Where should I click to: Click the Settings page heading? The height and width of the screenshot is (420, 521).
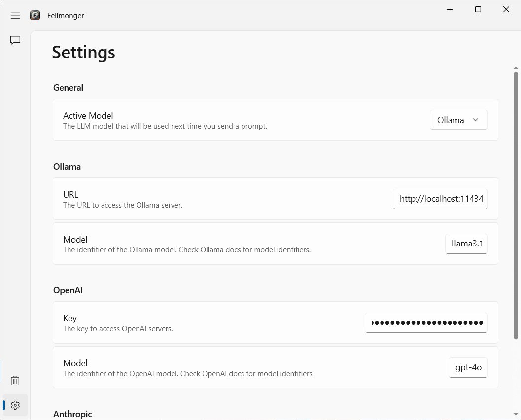[x=83, y=52]
